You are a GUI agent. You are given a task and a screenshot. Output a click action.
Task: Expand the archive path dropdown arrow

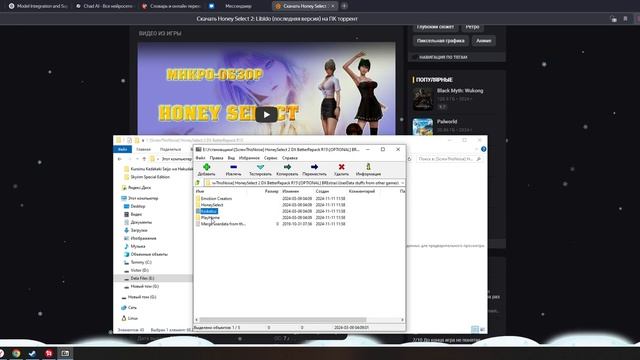pyautogui.click(x=402, y=183)
